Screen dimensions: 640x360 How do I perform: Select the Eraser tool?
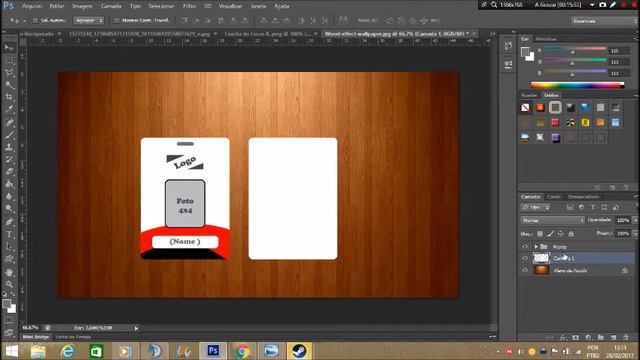[x=9, y=171]
